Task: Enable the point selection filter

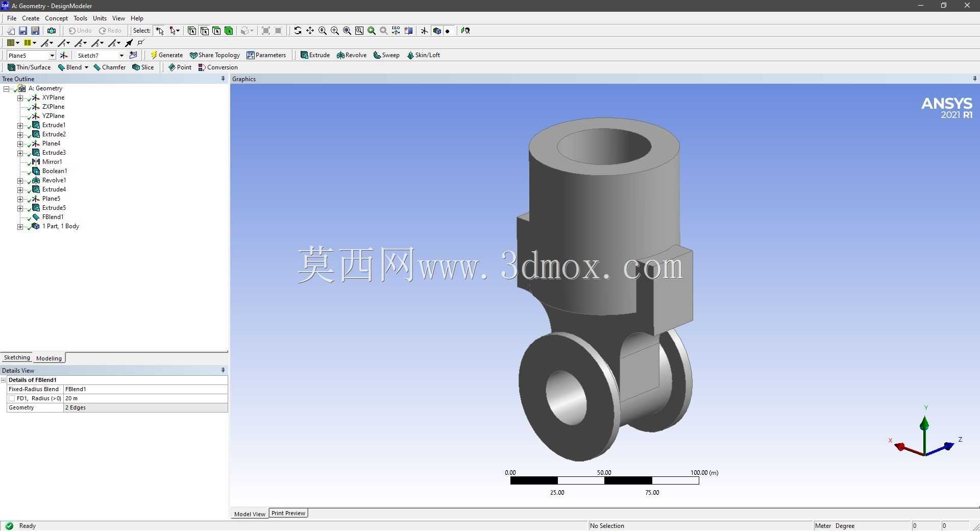Action: (x=192, y=31)
